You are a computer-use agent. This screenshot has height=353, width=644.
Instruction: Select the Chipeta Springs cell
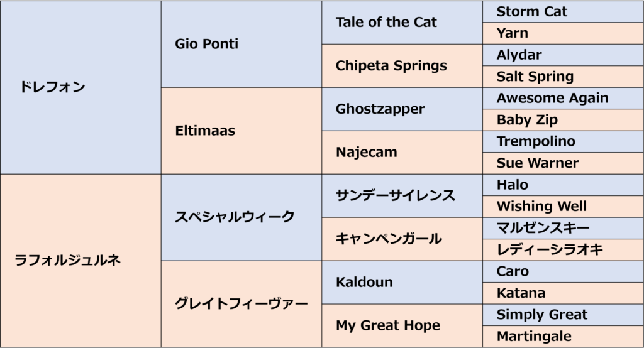pos(402,65)
